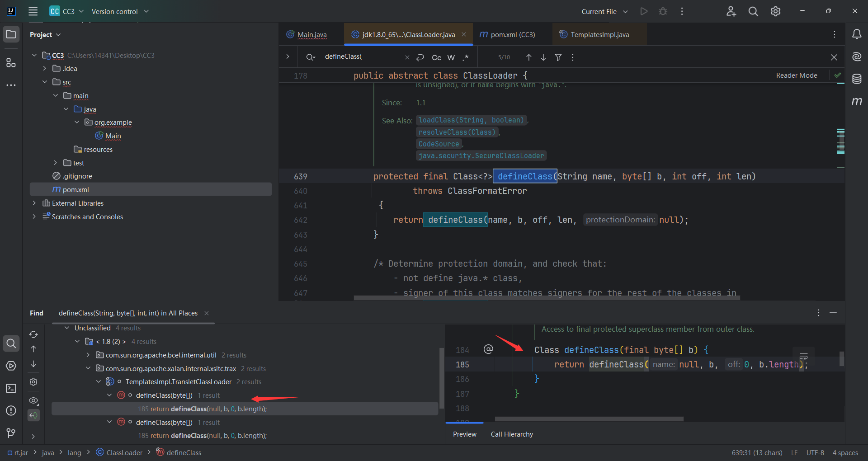Open the main hamburger menu

coord(33,11)
